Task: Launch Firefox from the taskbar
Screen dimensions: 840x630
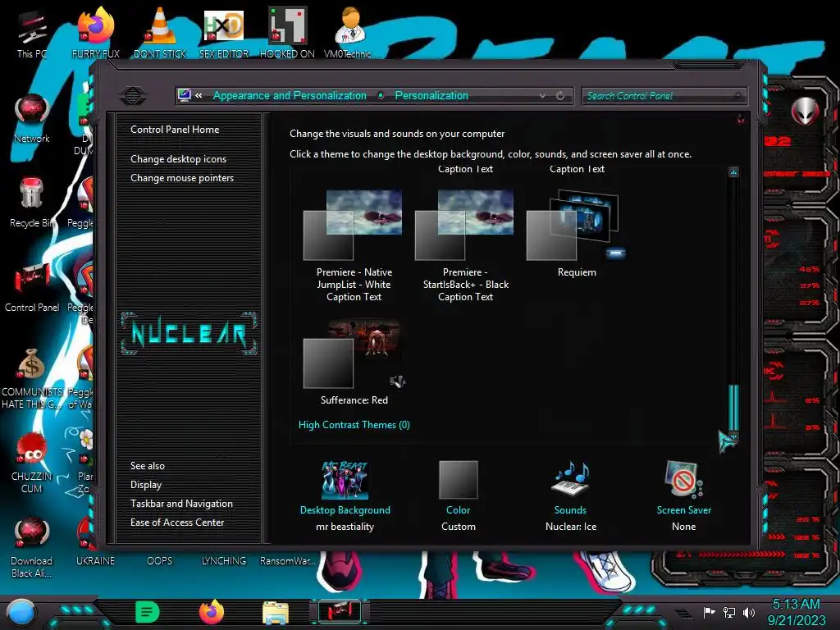Action: (212, 612)
